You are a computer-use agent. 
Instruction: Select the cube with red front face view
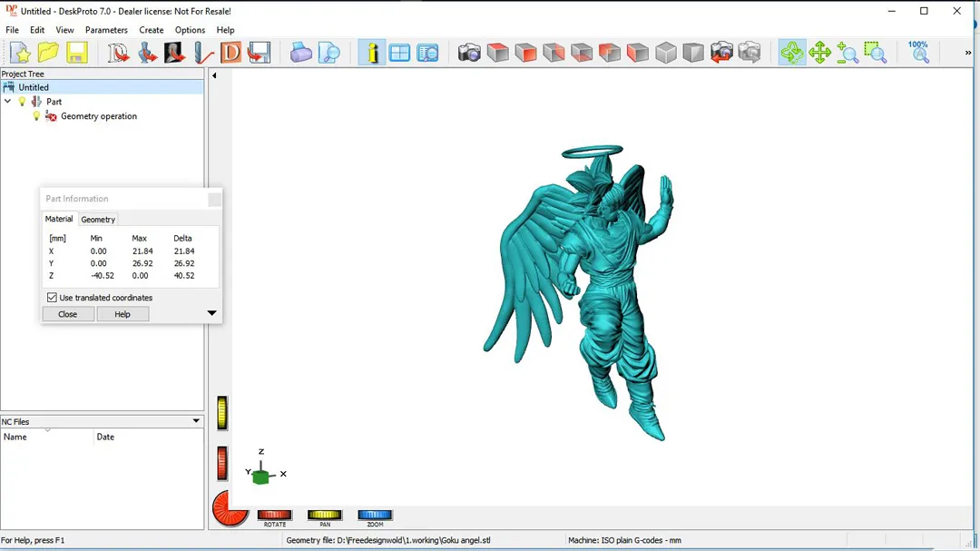pyautogui.click(x=526, y=53)
